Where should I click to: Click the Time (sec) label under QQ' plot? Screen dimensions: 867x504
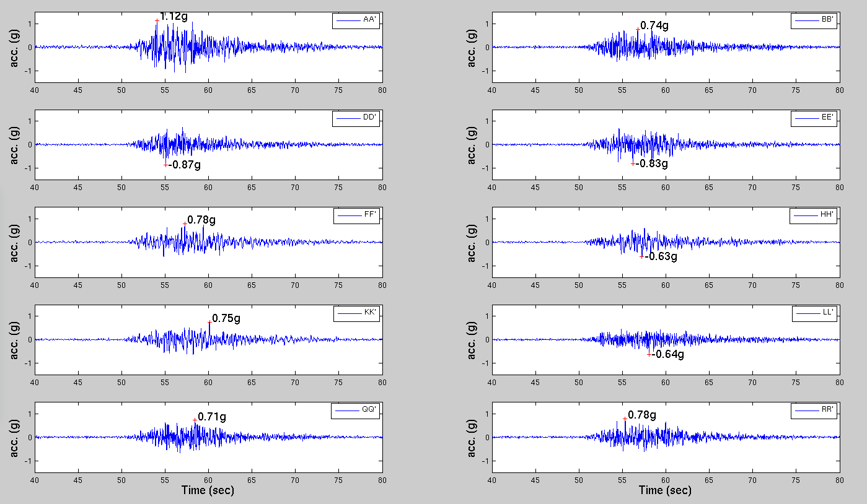coord(208,490)
